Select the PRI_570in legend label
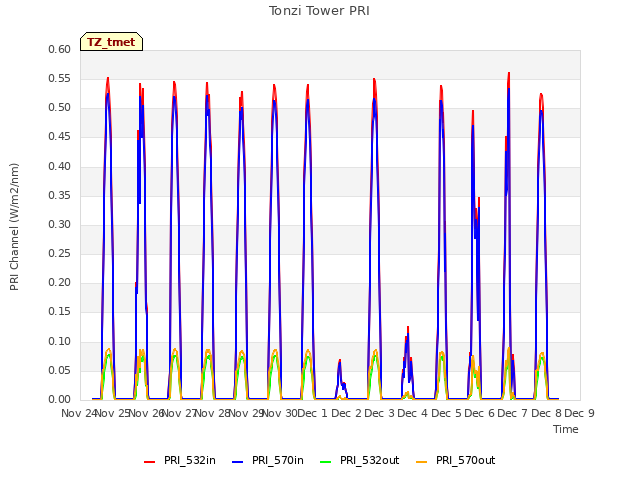 click(x=278, y=460)
